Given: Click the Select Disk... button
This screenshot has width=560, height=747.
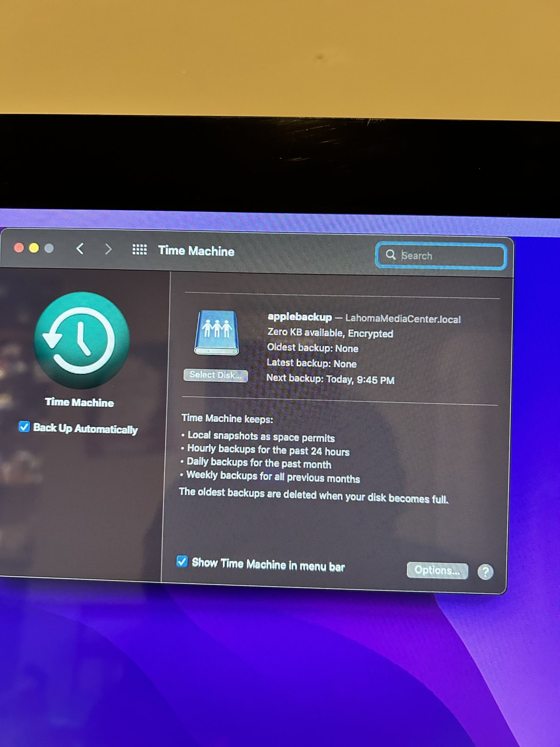Looking at the screenshot, I should [x=216, y=375].
